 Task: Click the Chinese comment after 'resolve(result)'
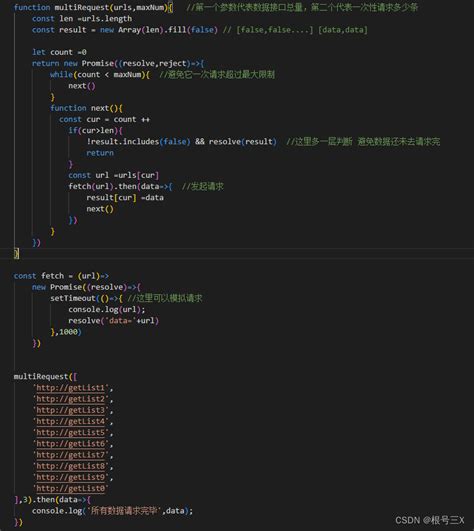point(363,142)
